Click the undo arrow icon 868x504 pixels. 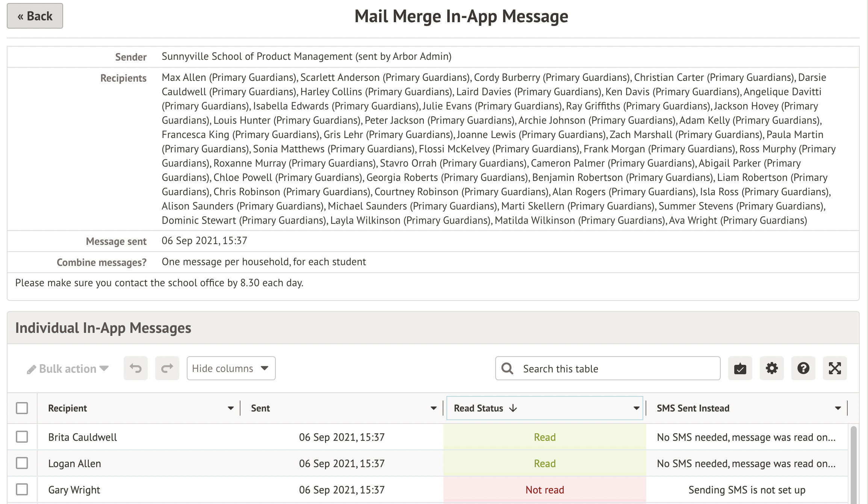coord(136,368)
